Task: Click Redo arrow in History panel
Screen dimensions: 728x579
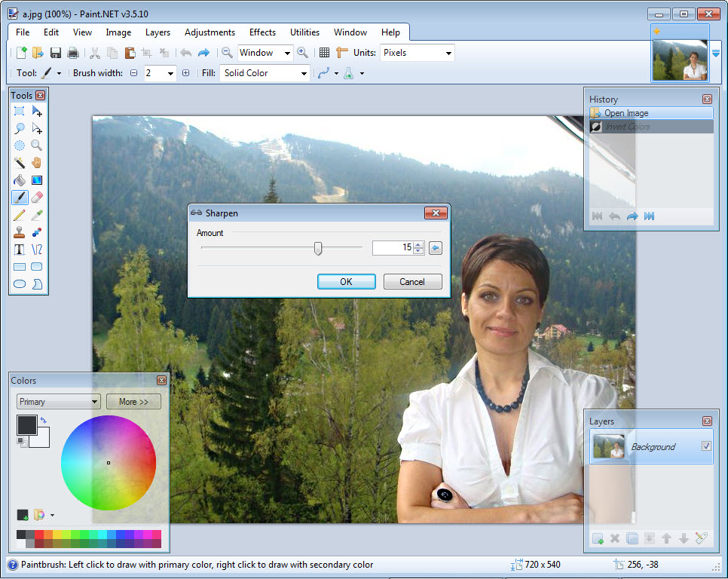Action: tap(632, 216)
